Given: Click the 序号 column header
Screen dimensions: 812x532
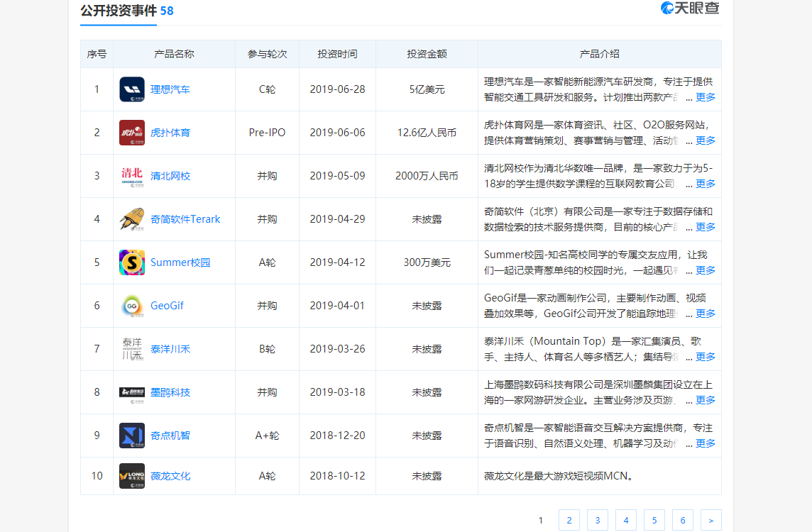Looking at the screenshot, I should click(x=97, y=54).
